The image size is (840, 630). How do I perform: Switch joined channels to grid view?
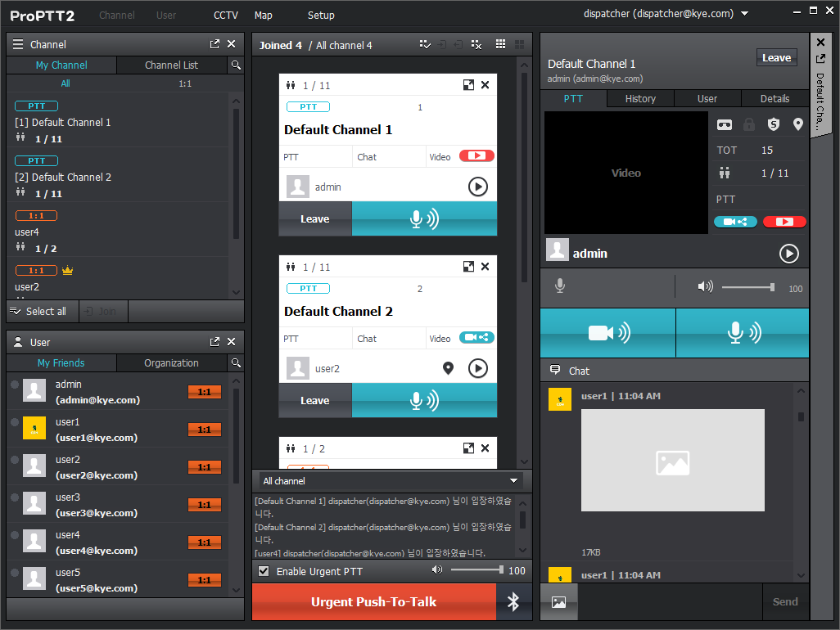click(x=500, y=44)
